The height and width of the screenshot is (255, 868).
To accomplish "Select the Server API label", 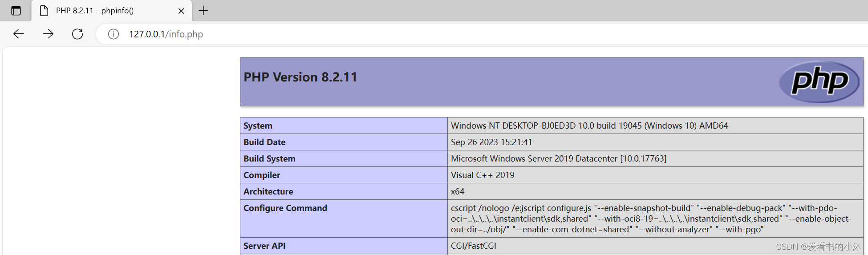I will [264, 246].
